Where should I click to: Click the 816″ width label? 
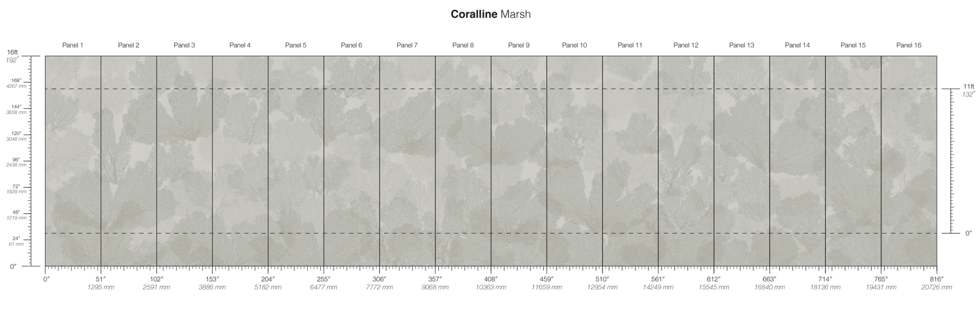tap(936, 279)
